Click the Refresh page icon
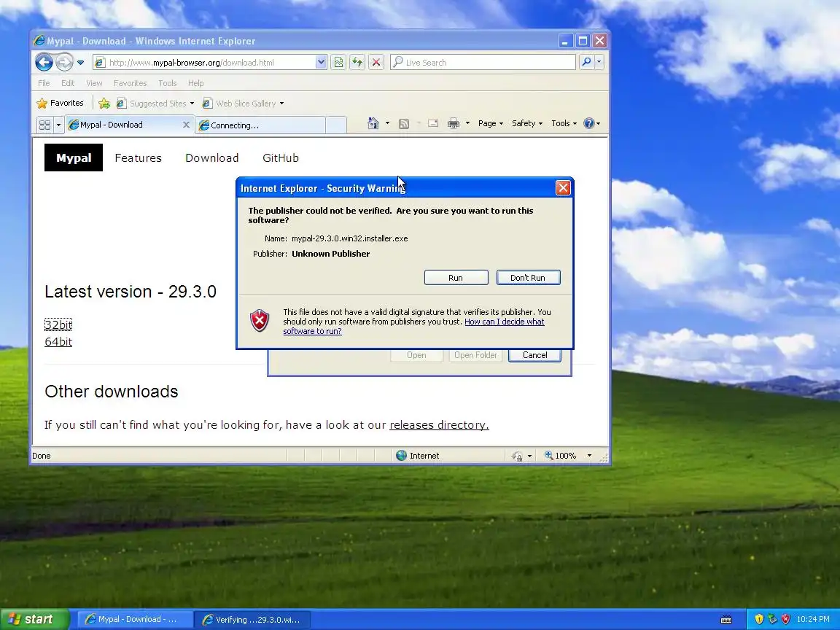 (x=357, y=62)
